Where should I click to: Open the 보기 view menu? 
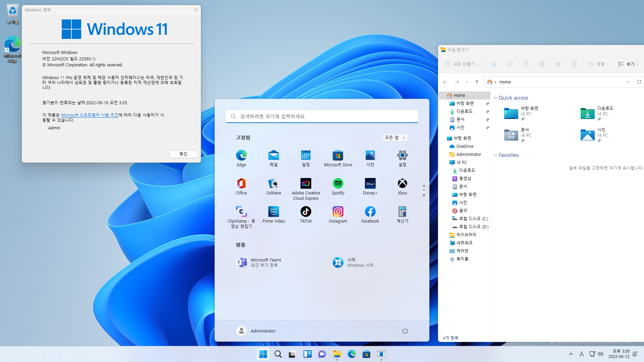point(628,64)
